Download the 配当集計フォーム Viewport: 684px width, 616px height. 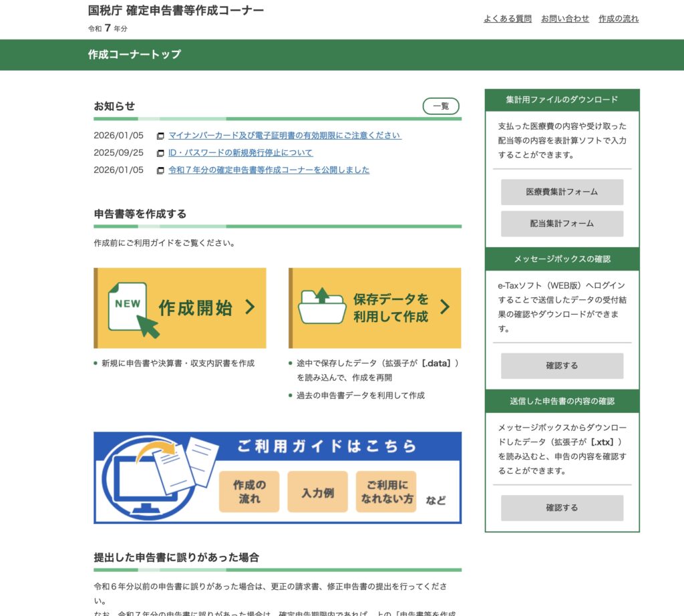click(x=562, y=223)
